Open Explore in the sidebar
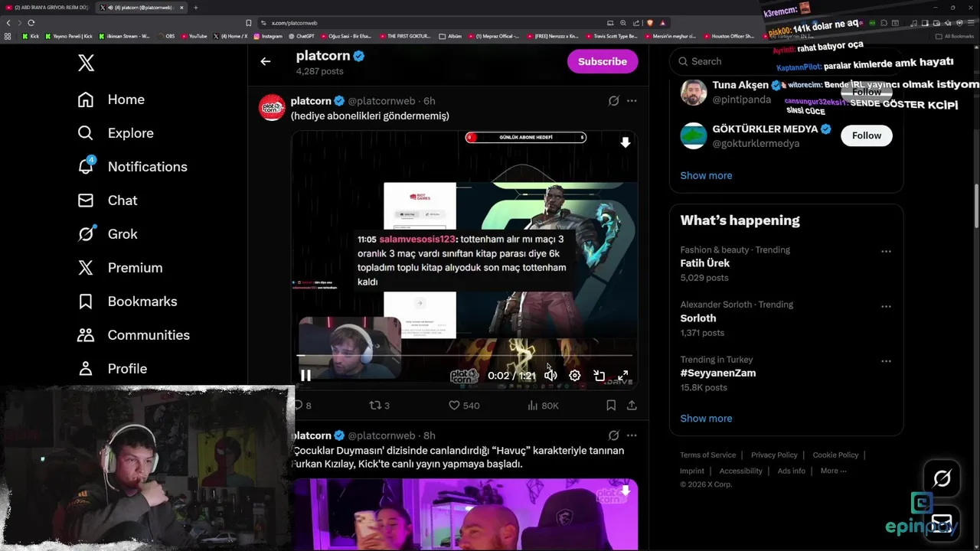The width and height of the screenshot is (980, 551). point(116,133)
